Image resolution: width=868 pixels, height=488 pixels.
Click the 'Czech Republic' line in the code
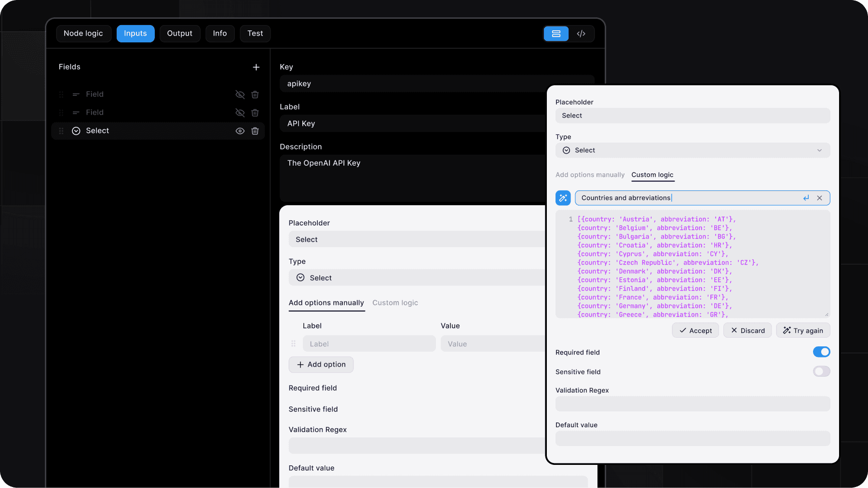tap(668, 263)
